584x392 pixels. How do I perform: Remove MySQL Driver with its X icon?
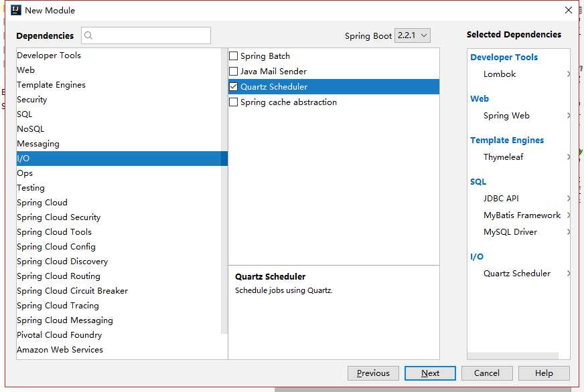(569, 231)
